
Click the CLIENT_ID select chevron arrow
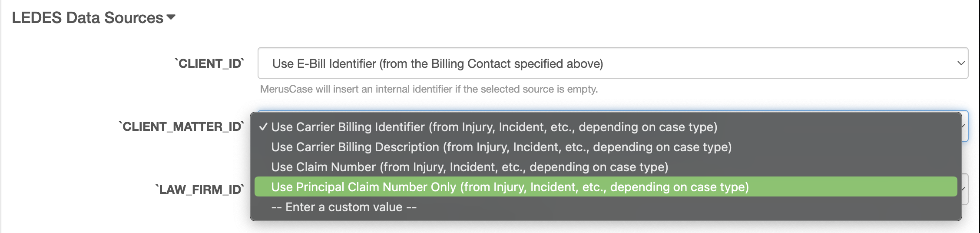[961, 63]
